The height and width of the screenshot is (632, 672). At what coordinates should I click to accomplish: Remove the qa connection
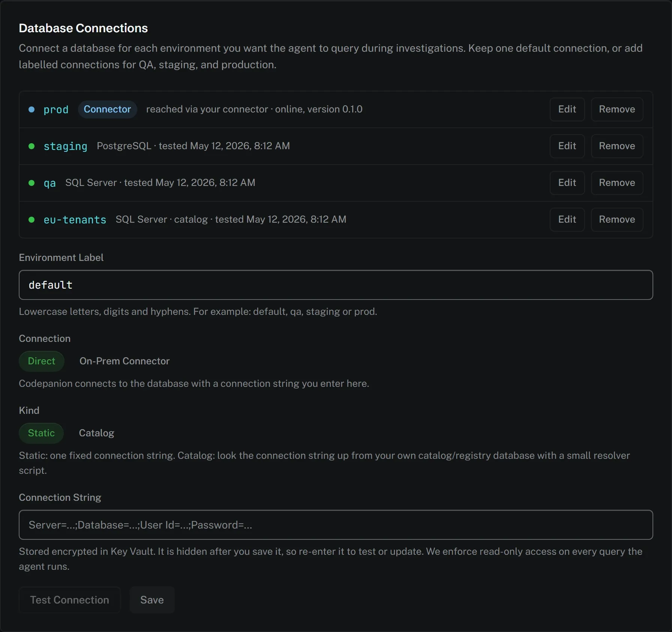point(617,183)
